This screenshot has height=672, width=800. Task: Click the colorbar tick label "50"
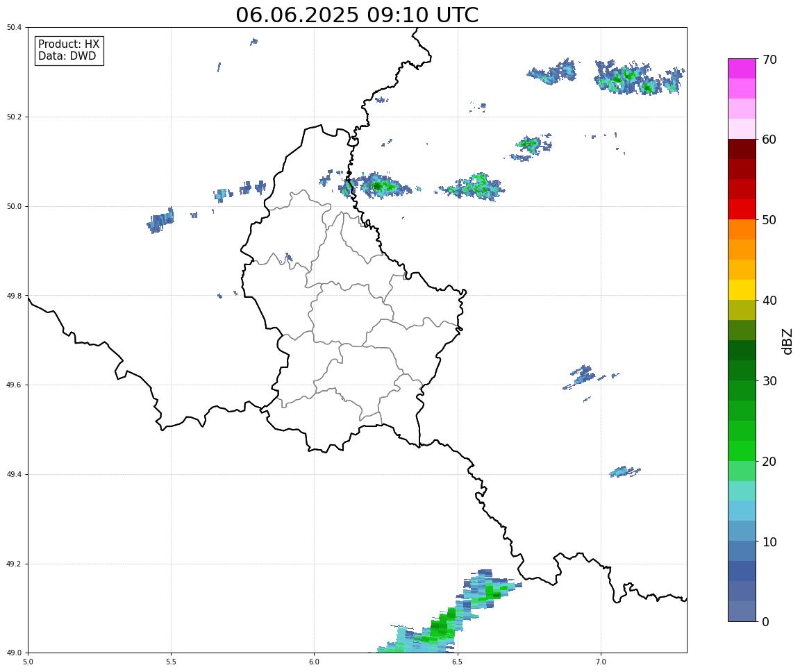[769, 220]
